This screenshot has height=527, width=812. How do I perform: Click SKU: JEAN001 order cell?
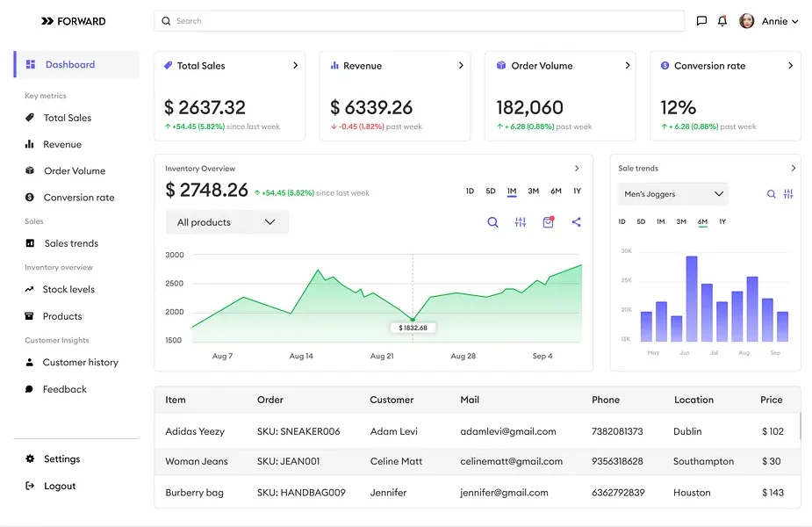(x=289, y=461)
